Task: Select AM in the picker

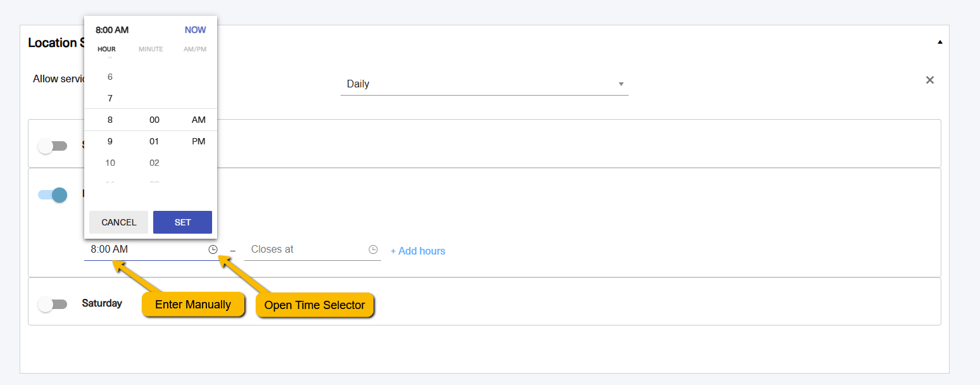Action: tap(199, 120)
